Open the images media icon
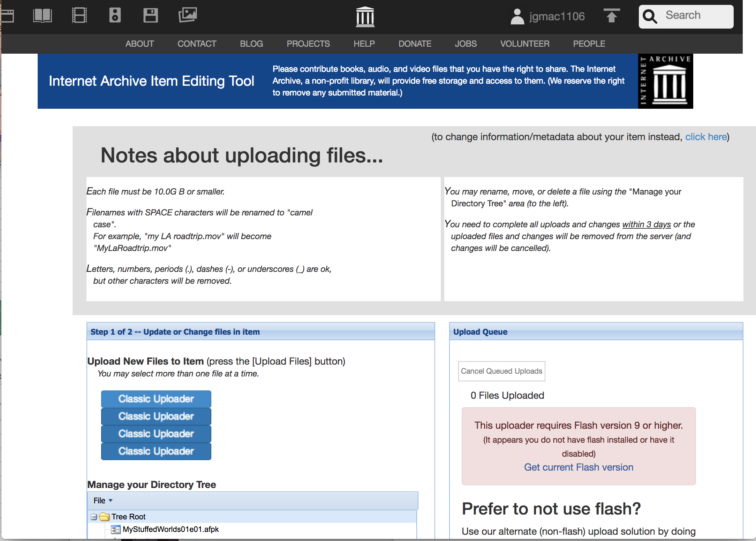Viewport: 756px width, 541px height. (188, 15)
